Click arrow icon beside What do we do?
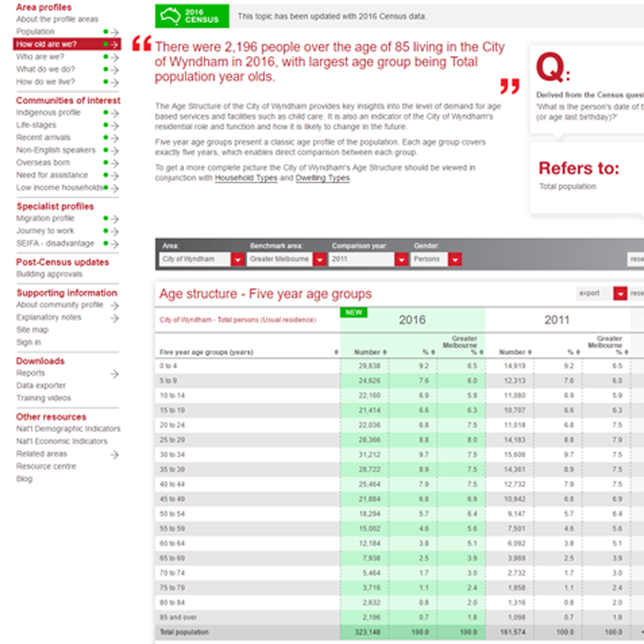The image size is (644, 644). pos(115,70)
